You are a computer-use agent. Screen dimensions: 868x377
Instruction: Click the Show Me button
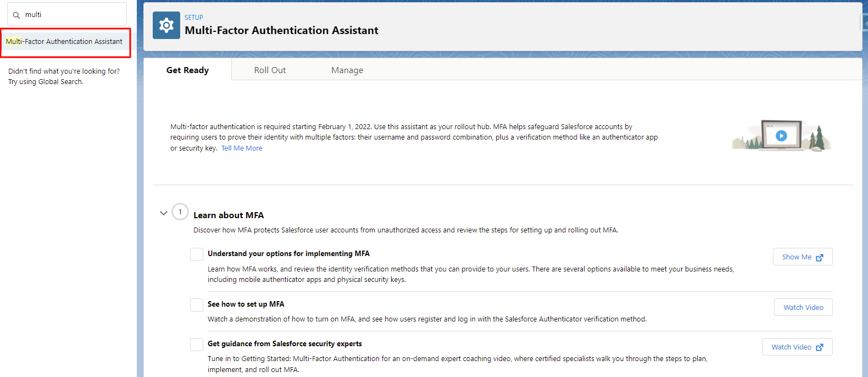[x=803, y=257]
